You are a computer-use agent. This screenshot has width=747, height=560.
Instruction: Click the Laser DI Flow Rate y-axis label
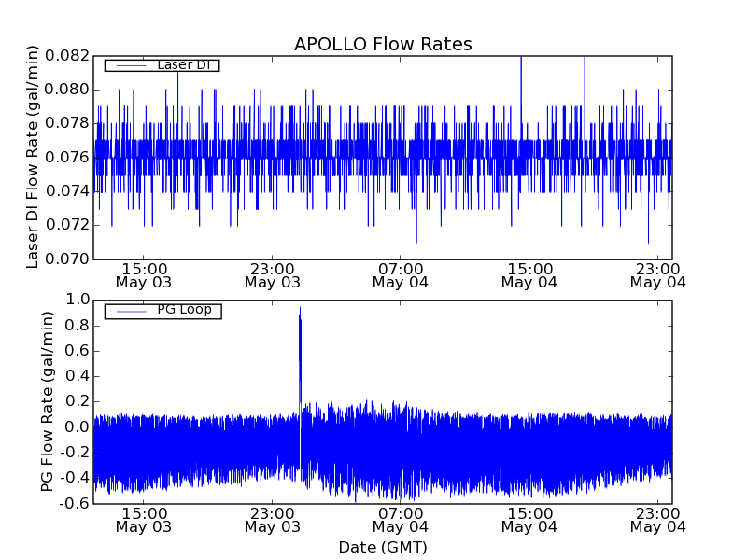tap(34, 157)
